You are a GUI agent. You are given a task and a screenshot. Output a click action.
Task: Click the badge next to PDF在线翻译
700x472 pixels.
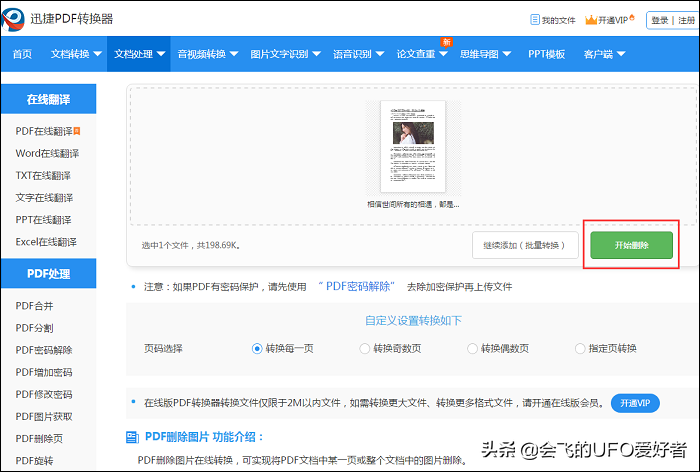coord(77,131)
